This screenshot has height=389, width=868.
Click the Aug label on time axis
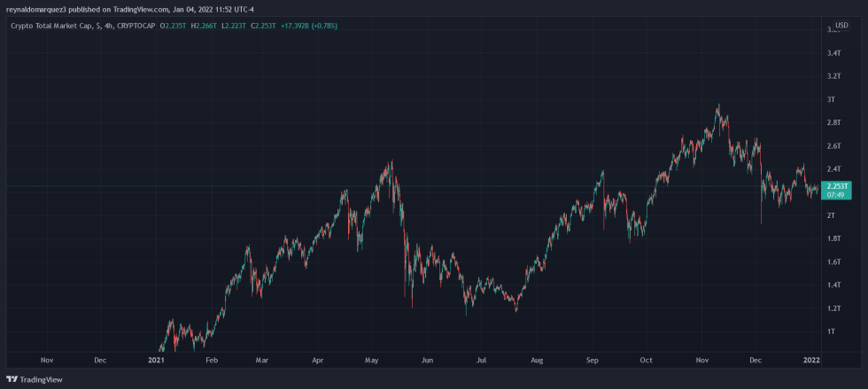(537, 360)
